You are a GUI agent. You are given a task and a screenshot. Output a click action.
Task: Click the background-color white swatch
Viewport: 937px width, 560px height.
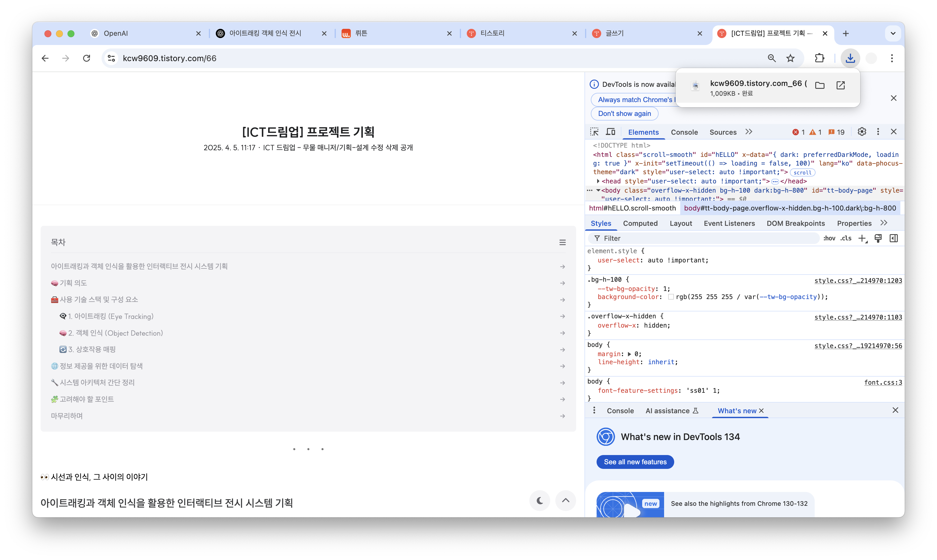pyautogui.click(x=670, y=297)
